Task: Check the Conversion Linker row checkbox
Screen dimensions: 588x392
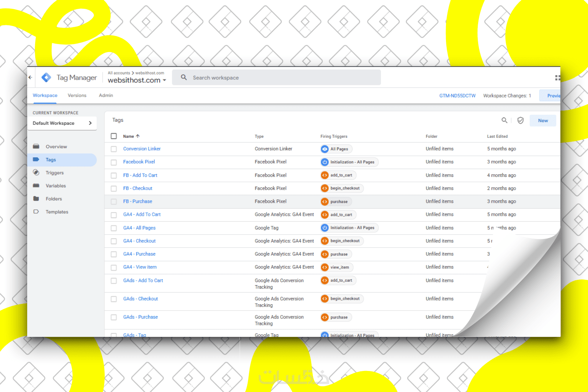Action: [114, 149]
